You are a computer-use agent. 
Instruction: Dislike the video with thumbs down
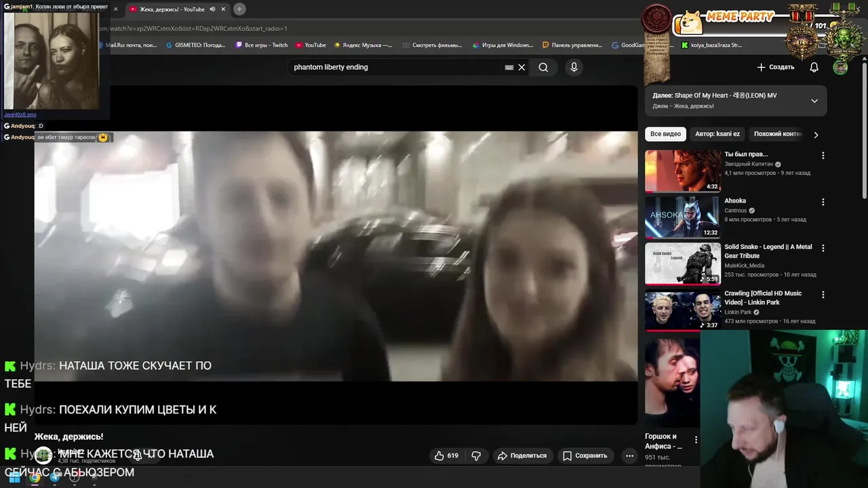(x=476, y=455)
